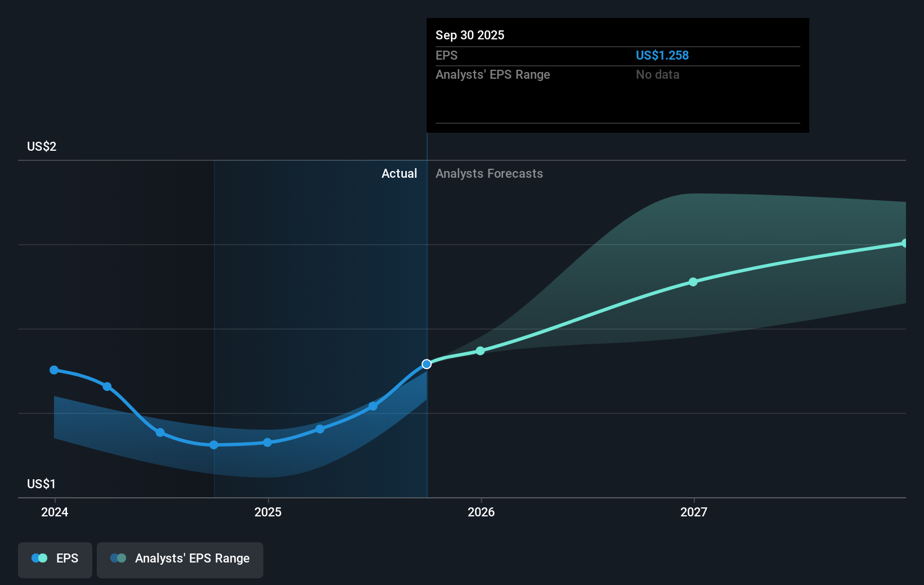The width and height of the screenshot is (924, 585).
Task: Toggle the Analysts' EPS Range series visibility
Action: point(180,559)
